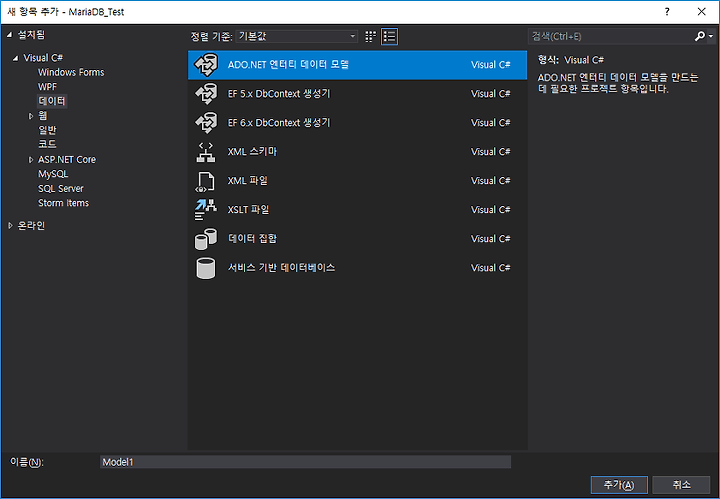Select Windows Forms category
Viewport: 720px width, 499px height.
click(71, 72)
